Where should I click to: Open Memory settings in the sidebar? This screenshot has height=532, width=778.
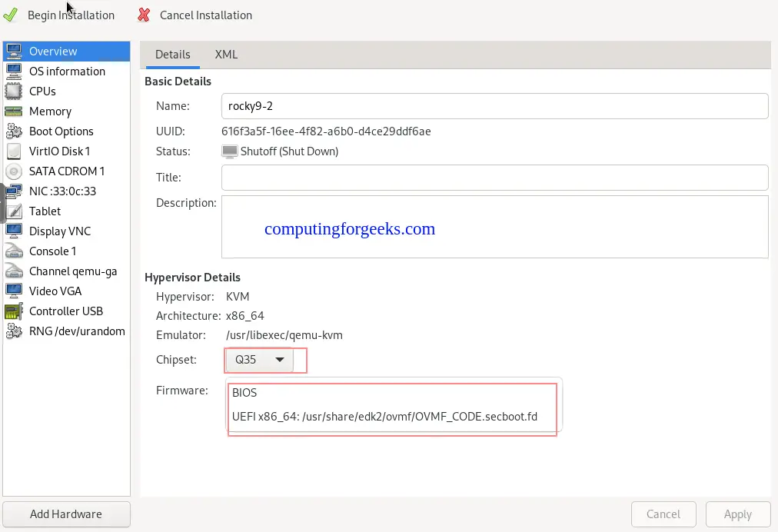pos(66,111)
